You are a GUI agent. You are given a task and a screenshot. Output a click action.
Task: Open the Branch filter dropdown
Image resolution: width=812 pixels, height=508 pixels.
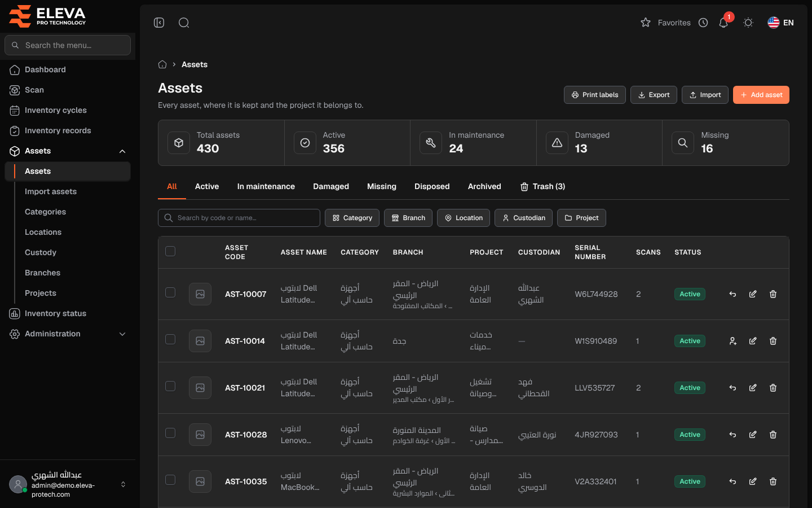coord(408,218)
